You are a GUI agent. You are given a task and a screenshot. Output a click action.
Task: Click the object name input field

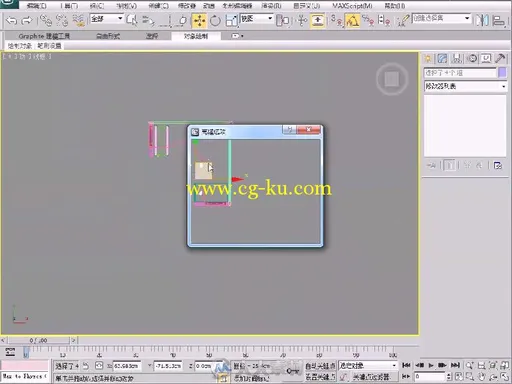pyautogui.click(x=460, y=73)
